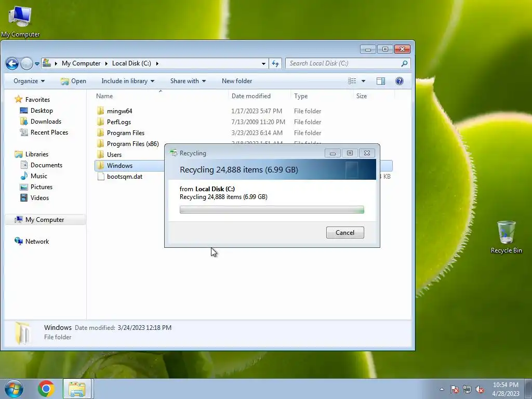The width and height of the screenshot is (532, 399).
Task: Click the Change your view icon
Action: pyautogui.click(x=352, y=81)
